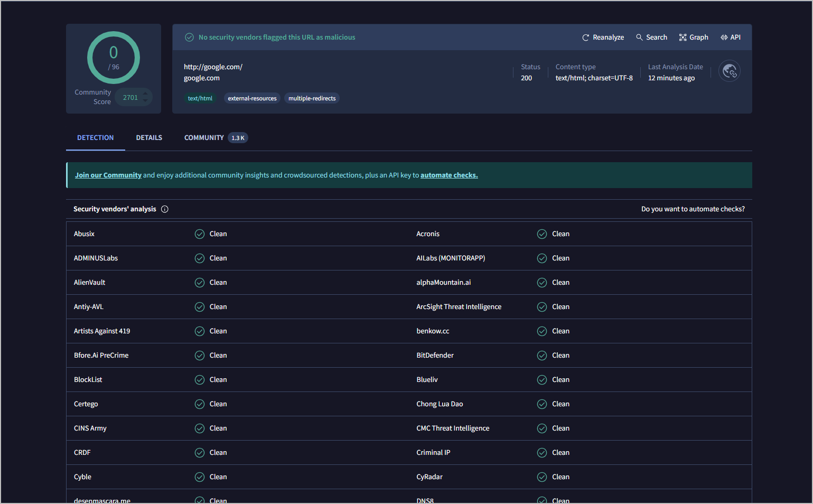Viewport: 813px width, 504px height.
Task: Click the http://google.com/ URL text
Action: [x=213, y=67]
